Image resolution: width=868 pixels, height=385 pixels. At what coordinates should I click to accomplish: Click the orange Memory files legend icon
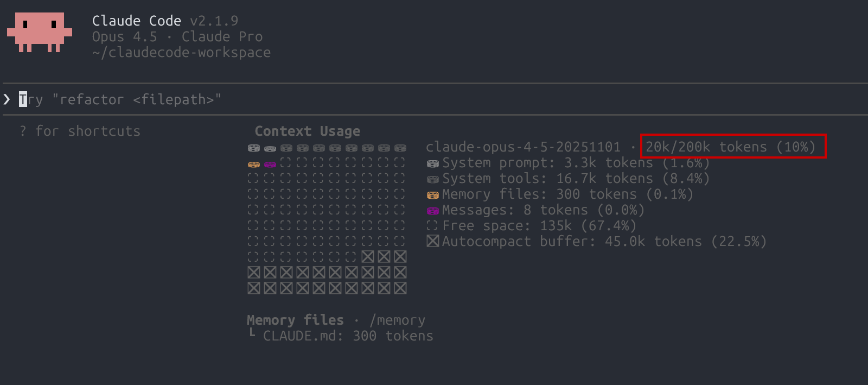coord(432,195)
